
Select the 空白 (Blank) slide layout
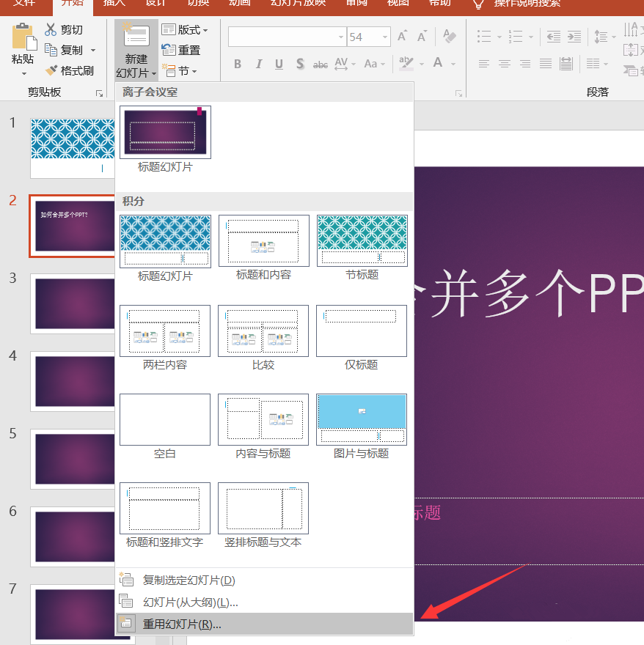[164, 419]
